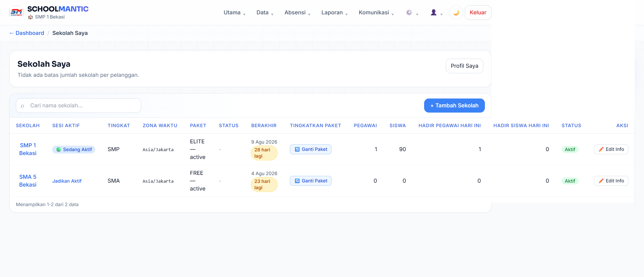
Task: Click the Schoolmantic logo
Action: (16, 13)
